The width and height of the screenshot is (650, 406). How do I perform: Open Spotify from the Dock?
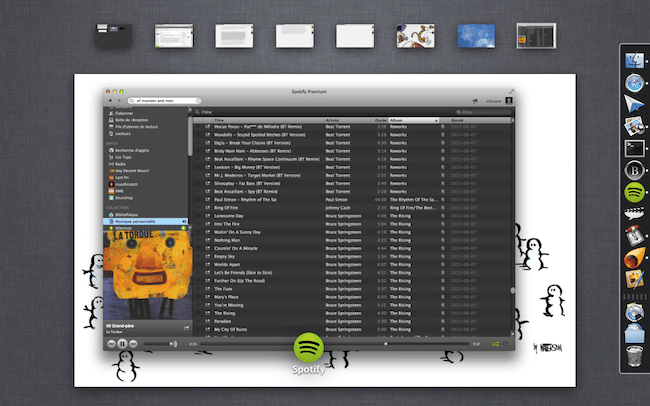click(634, 192)
